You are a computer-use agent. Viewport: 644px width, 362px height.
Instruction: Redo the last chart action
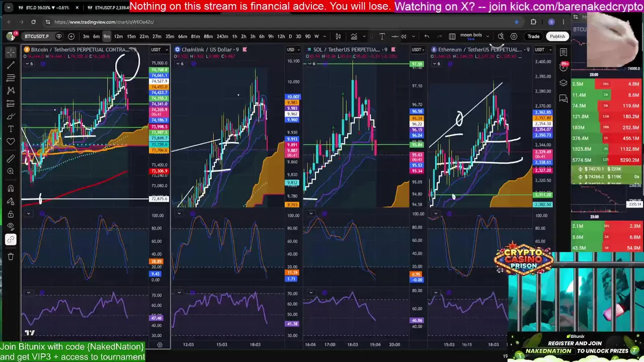pos(439,36)
